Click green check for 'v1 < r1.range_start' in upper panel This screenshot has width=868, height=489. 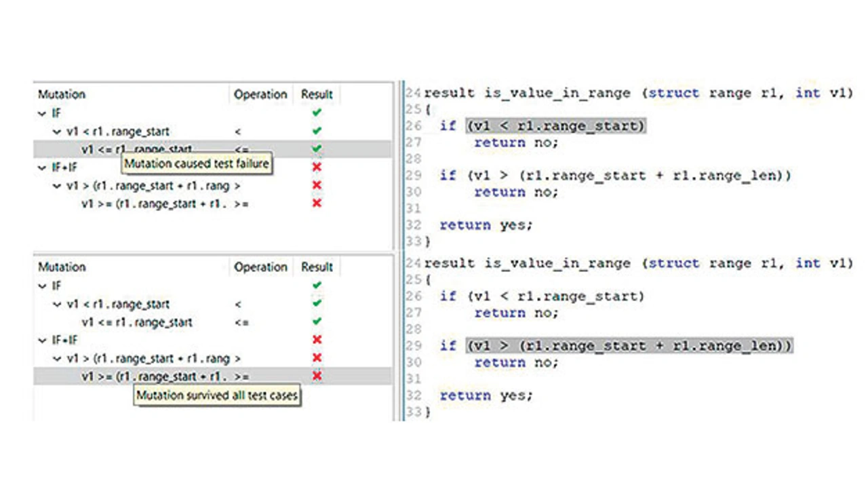point(317,131)
